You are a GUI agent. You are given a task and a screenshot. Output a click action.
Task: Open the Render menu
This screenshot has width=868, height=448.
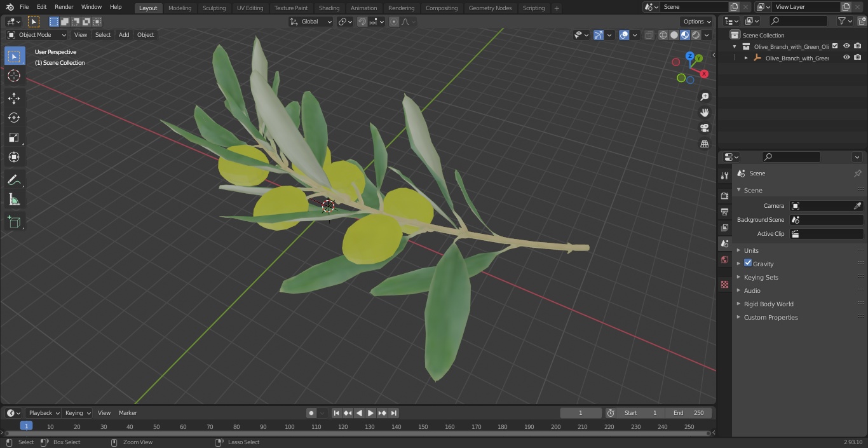click(64, 7)
